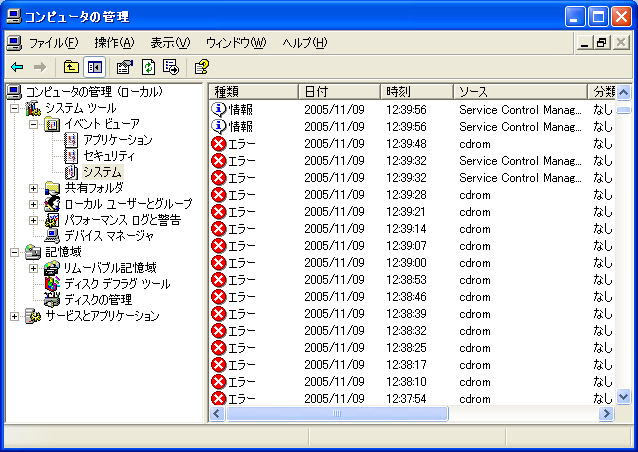Image resolution: width=638 pixels, height=452 pixels.
Task: Open the 表示(V) menu
Action: tap(170, 43)
